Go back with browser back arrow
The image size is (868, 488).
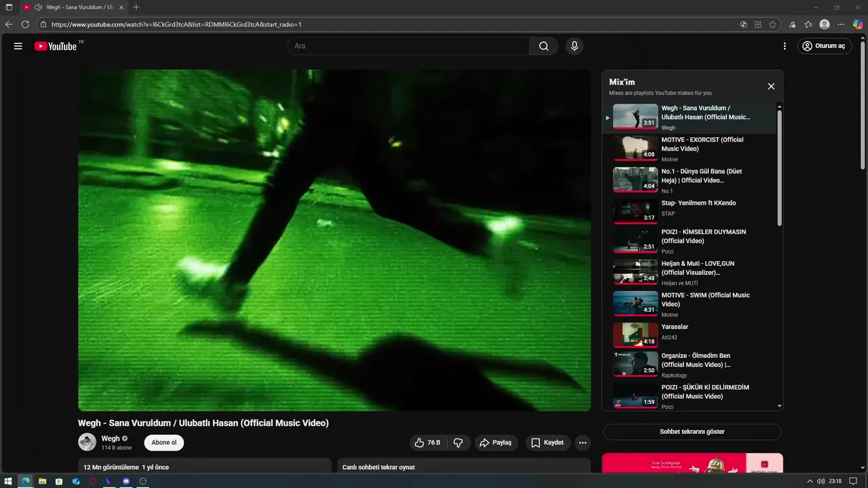9,24
